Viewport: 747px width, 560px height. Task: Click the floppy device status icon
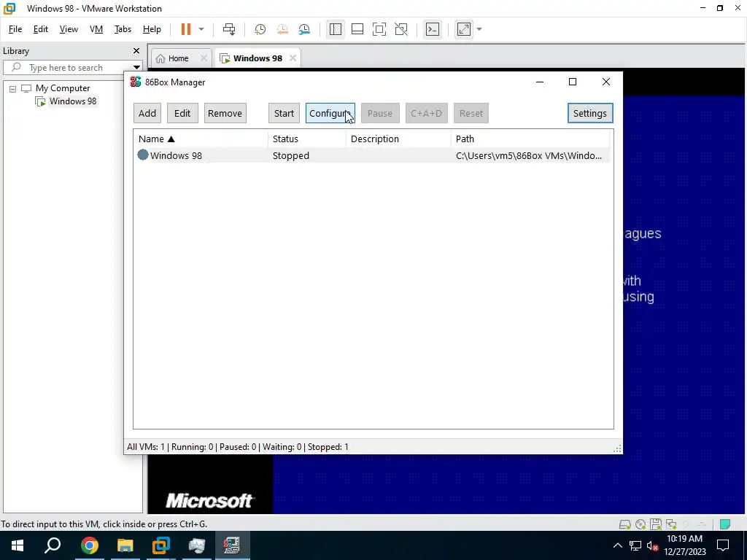[x=656, y=525]
